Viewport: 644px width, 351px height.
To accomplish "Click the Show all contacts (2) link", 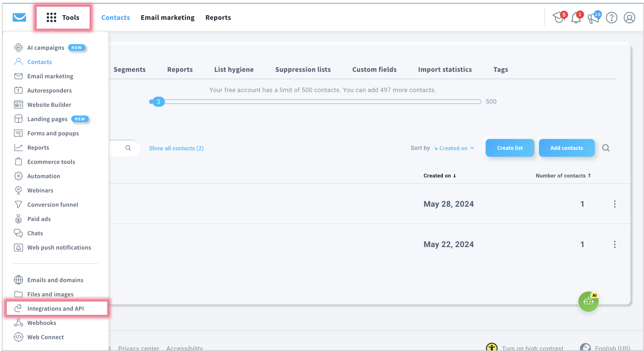I will click(176, 148).
